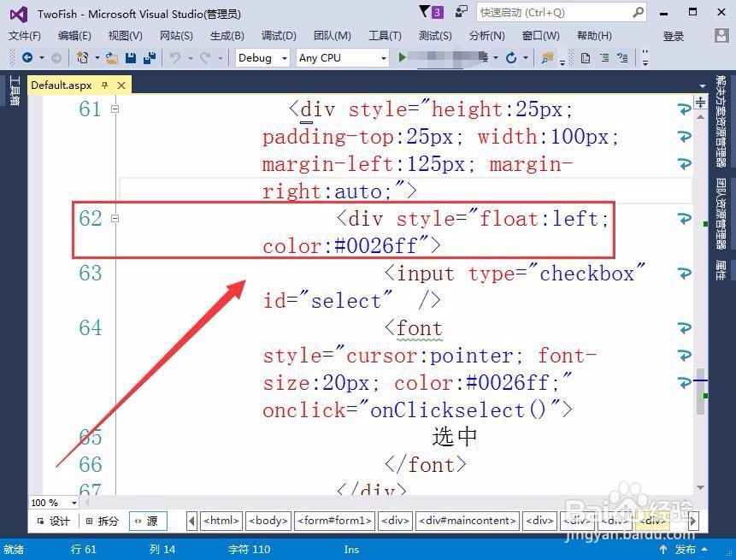Click the 发布 publish status item

(684, 549)
